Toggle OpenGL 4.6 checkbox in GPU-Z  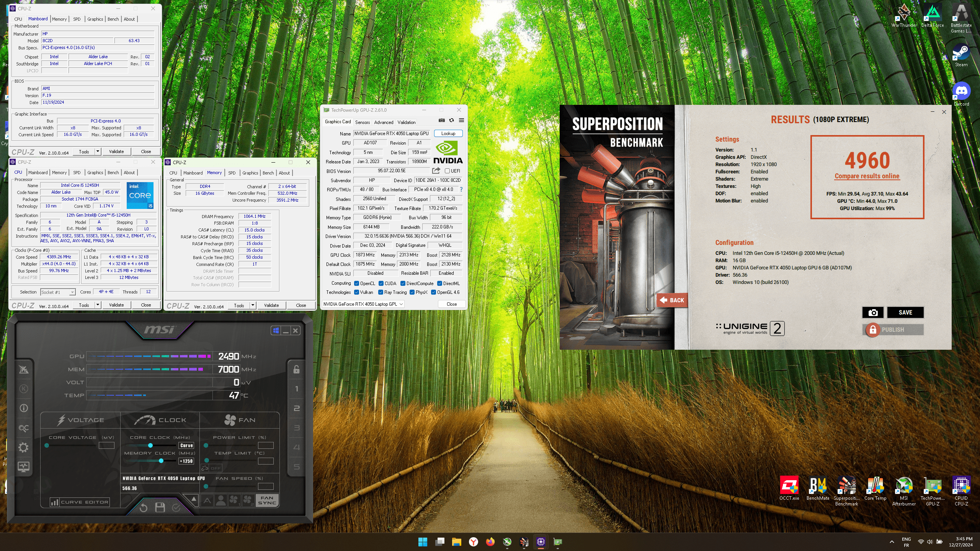pyautogui.click(x=433, y=292)
